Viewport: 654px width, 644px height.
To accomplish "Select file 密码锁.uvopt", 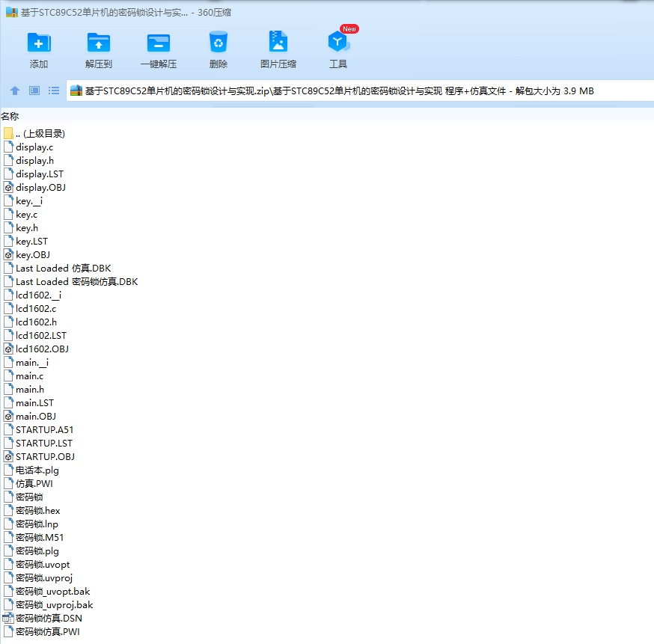I will tap(43, 565).
